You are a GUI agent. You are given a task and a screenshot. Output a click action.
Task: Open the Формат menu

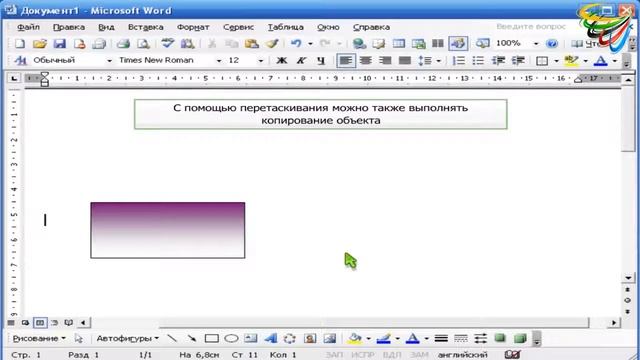193,27
